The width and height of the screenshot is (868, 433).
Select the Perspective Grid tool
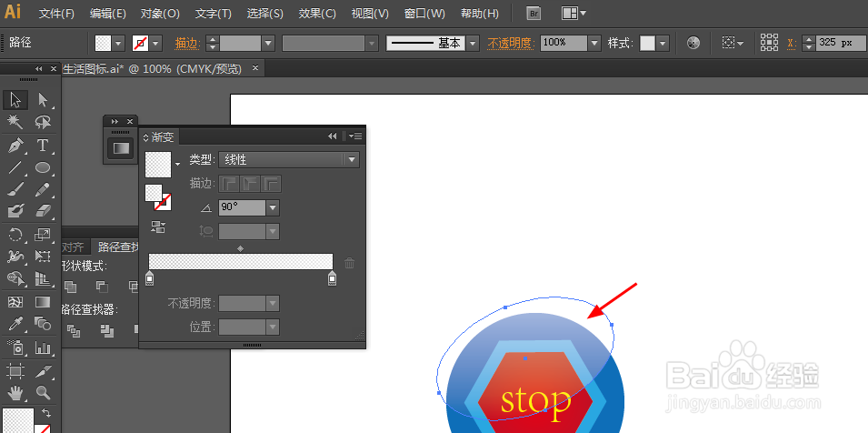[43, 278]
